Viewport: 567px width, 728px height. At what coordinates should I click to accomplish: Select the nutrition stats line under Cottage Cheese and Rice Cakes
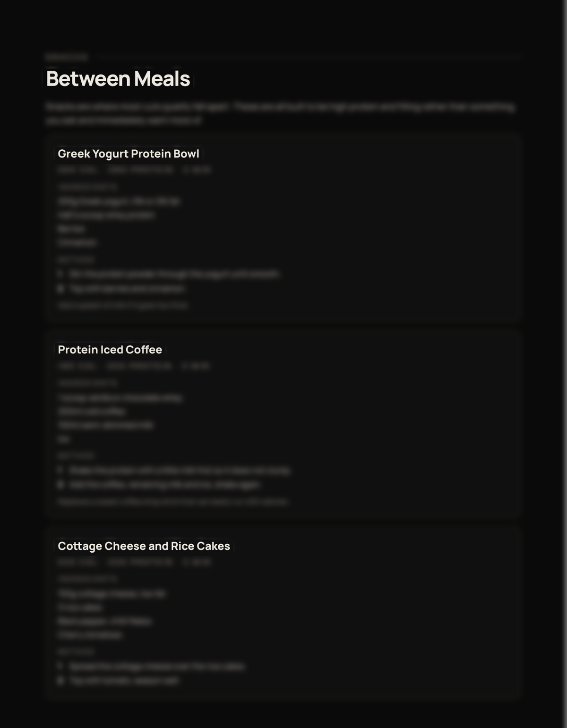click(134, 562)
